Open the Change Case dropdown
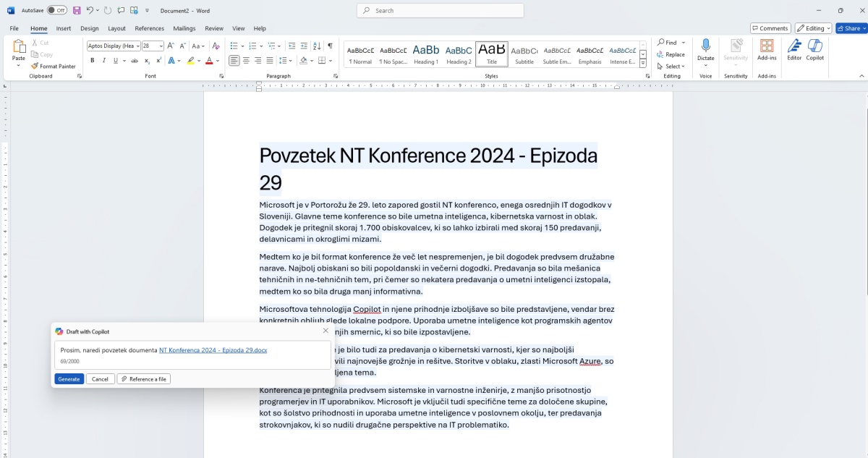The image size is (868, 458). tap(198, 46)
